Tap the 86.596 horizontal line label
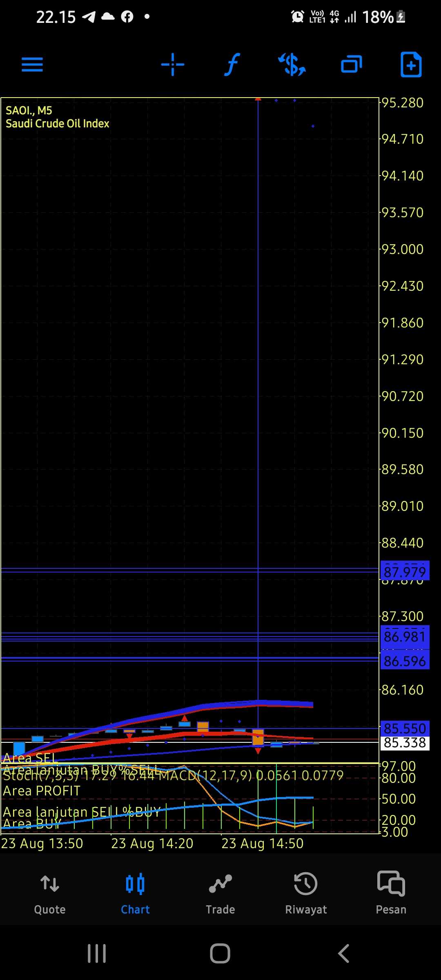The height and width of the screenshot is (980, 441). [x=404, y=661]
